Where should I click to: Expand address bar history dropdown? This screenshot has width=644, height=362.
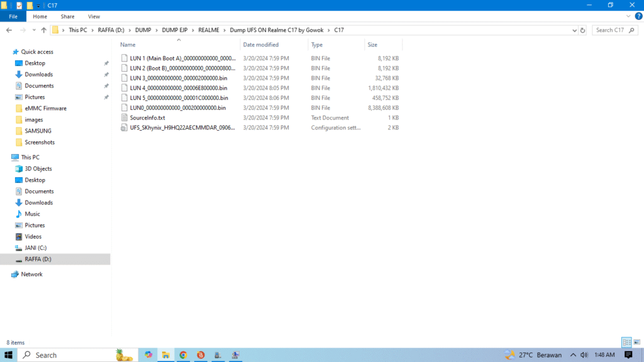(x=574, y=30)
